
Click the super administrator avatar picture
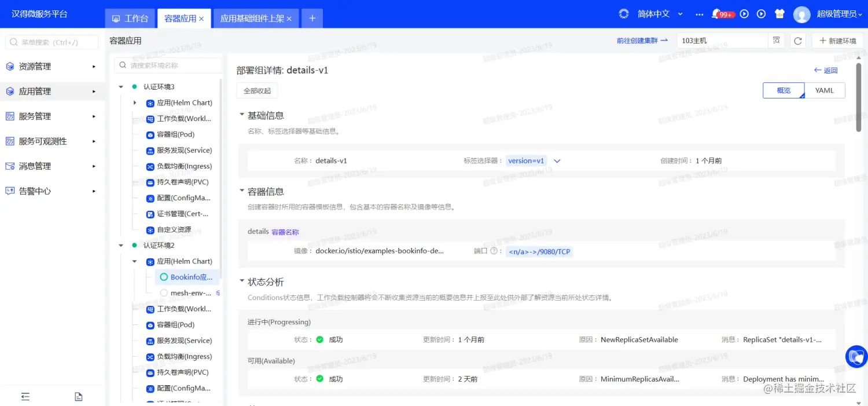801,14
